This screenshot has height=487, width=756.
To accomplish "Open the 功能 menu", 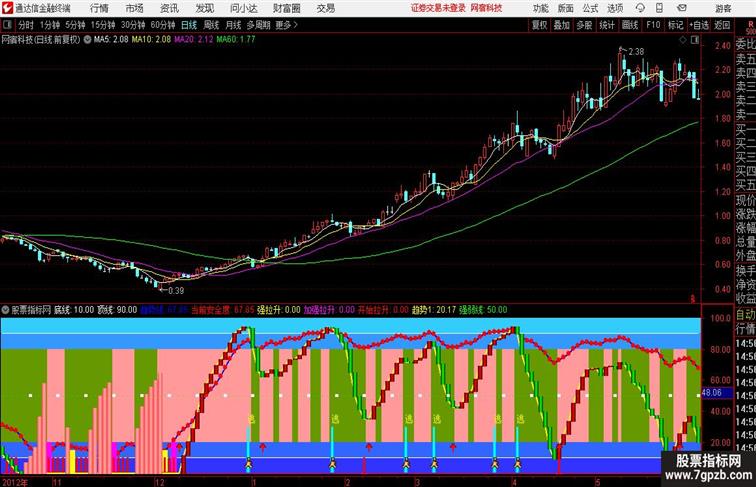I will pyautogui.click(x=540, y=8).
